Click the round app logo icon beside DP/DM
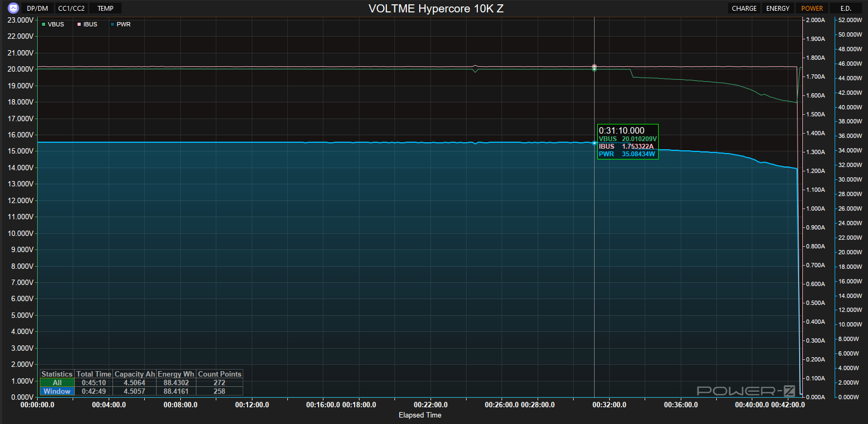Image resolution: width=868 pixels, height=424 pixels. (13, 8)
